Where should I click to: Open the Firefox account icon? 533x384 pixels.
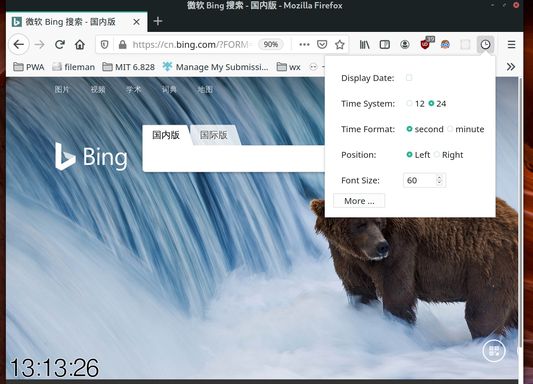coord(405,45)
